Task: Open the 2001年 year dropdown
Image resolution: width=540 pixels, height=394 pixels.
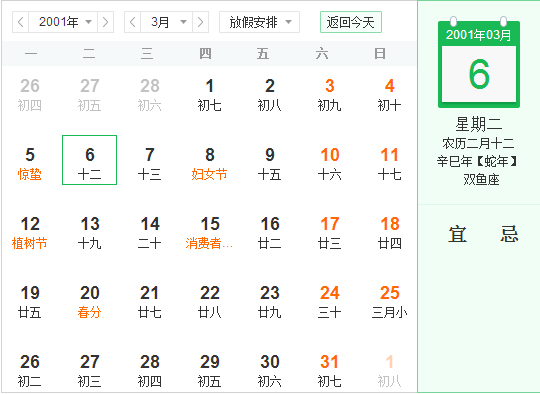Action: 63,22
